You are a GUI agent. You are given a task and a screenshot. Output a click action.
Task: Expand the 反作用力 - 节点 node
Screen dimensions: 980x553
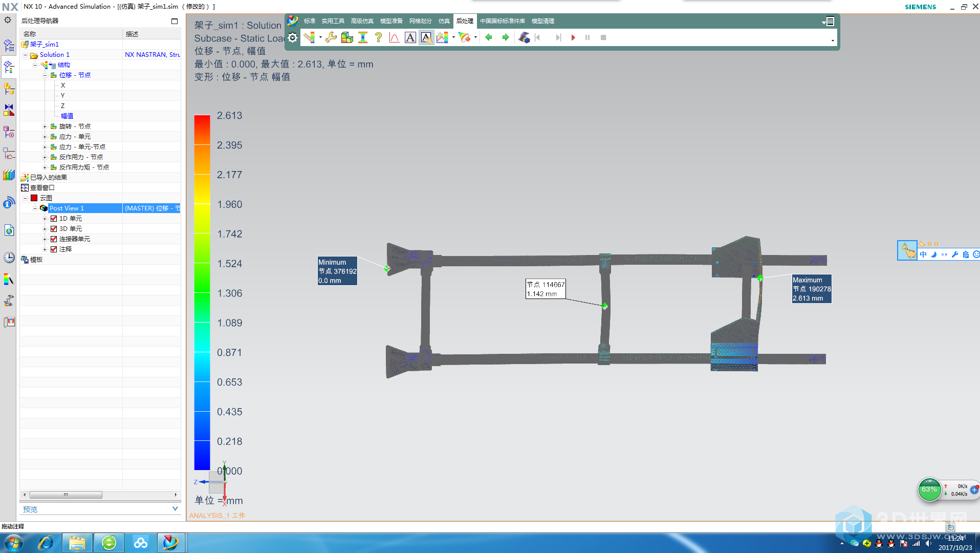pos(45,157)
